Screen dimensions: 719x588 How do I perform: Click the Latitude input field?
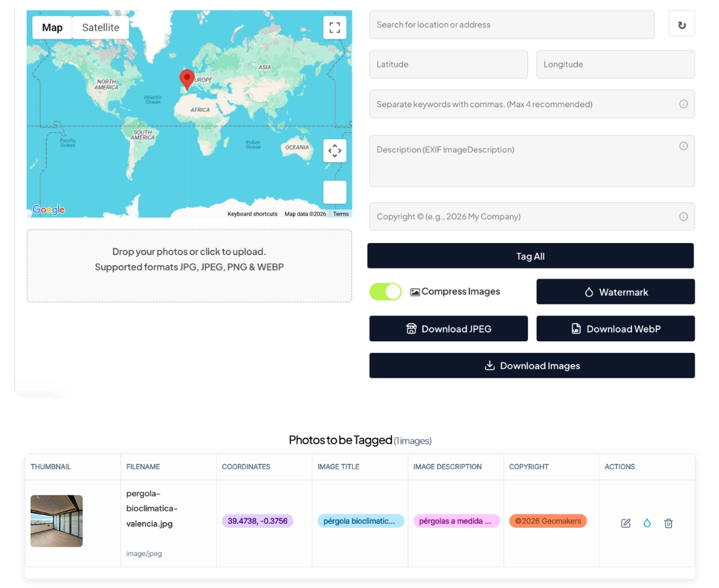pyautogui.click(x=448, y=65)
